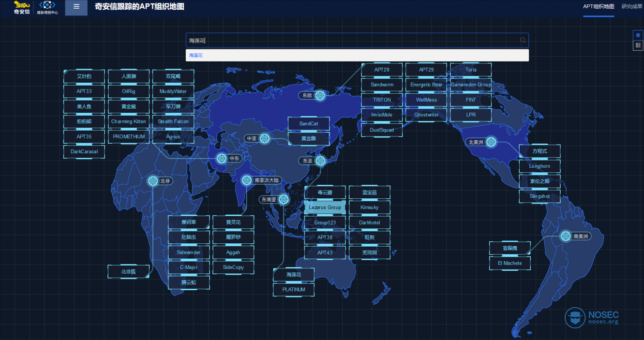Choose the Agrius group card

[x=173, y=136]
